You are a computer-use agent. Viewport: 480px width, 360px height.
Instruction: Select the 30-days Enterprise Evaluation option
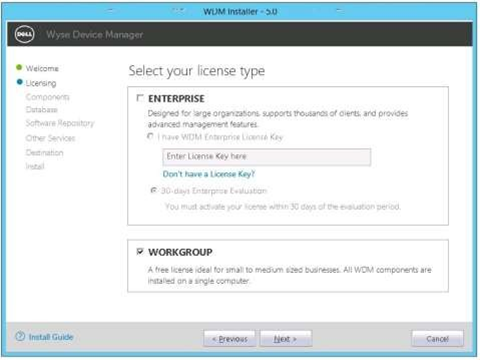[154, 190]
